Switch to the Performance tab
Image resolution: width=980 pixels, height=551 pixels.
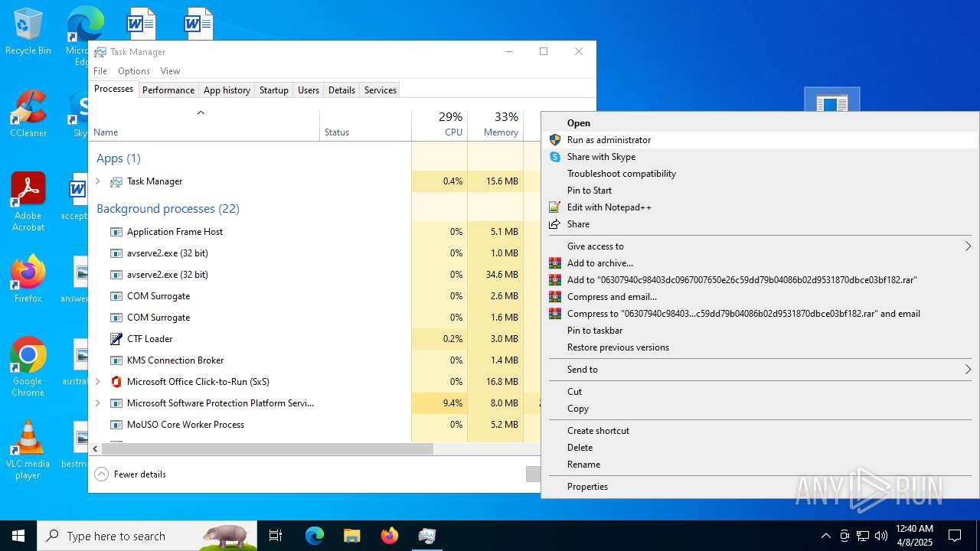click(168, 90)
